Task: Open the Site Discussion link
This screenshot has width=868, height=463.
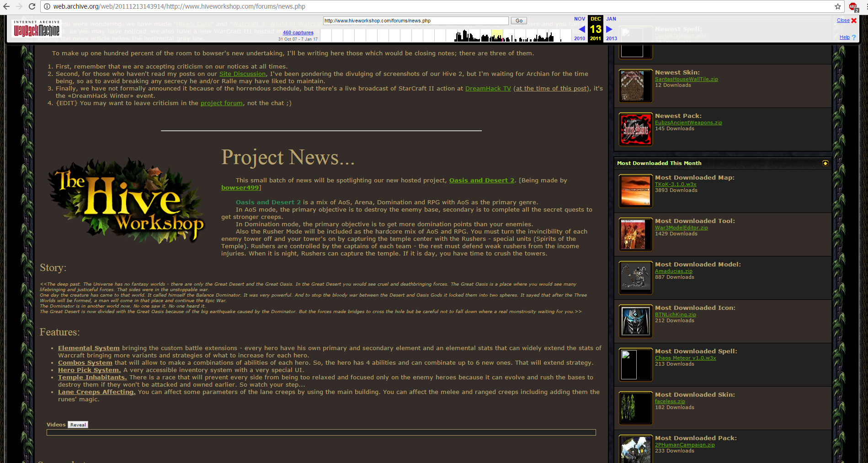Action: click(242, 74)
